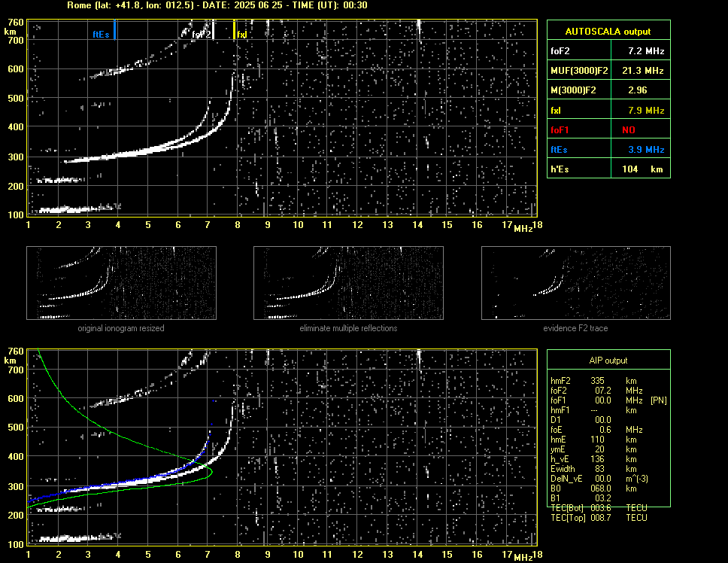The image size is (728, 563).
Task: Click the 'original ionogram resized' caption
Action: coord(121,328)
